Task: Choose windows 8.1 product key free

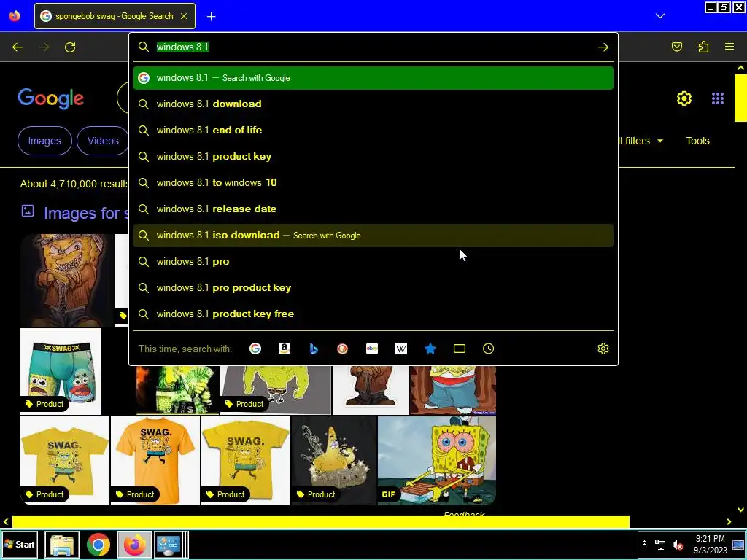Action: (373, 314)
